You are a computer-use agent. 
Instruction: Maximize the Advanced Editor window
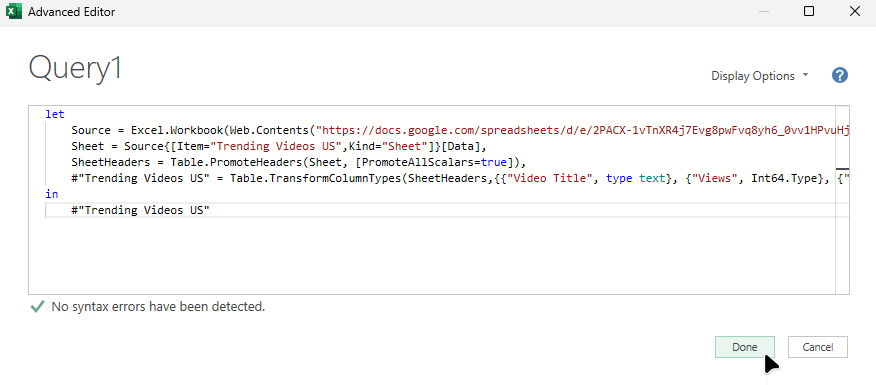click(808, 11)
